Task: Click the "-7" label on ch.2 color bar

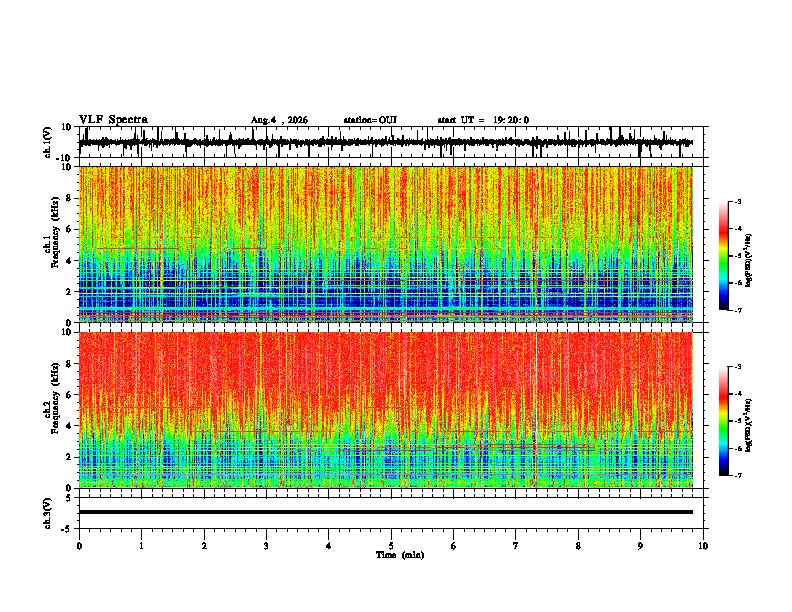Action: click(x=737, y=475)
